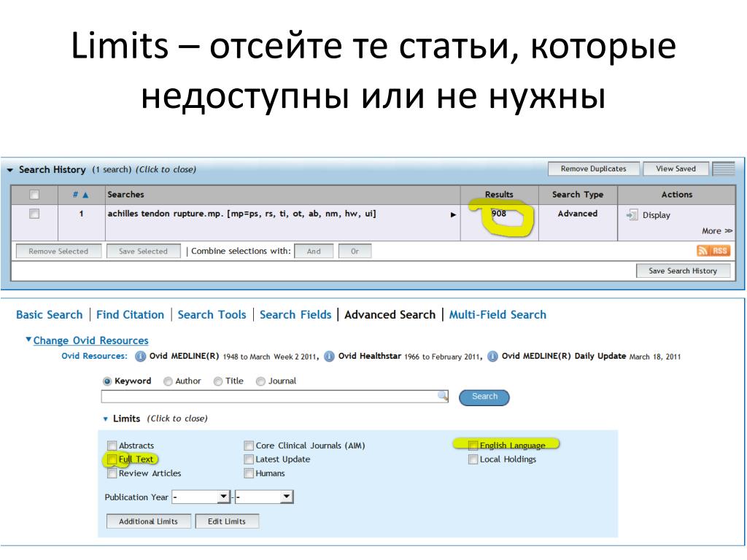Enable the Humans limit

pos(249,473)
